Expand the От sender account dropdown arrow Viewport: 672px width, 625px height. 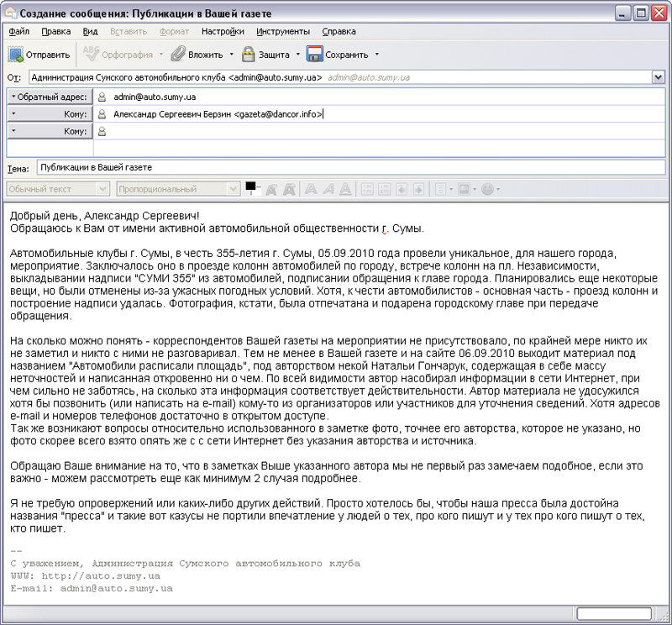coord(658,77)
